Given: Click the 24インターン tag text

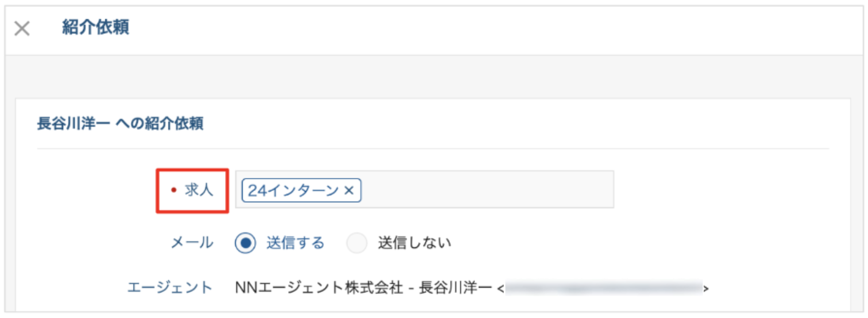Looking at the screenshot, I should [x=293, y=190].
